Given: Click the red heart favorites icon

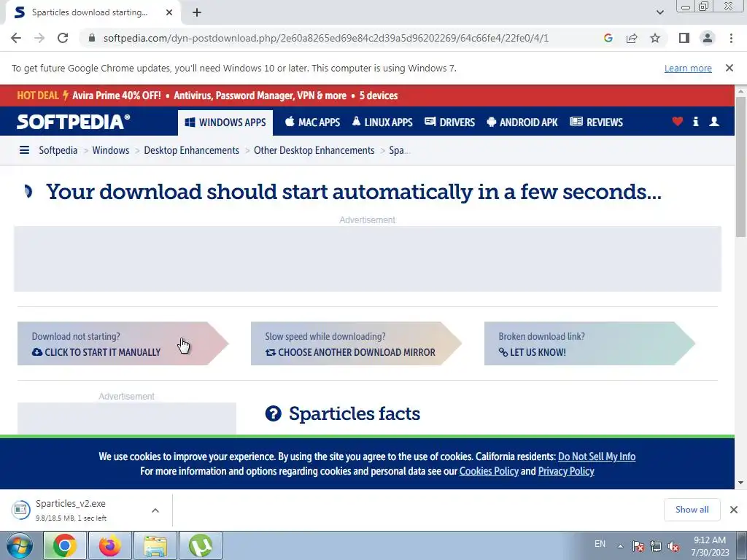Looking at the screenshot, I should (678, 122).
